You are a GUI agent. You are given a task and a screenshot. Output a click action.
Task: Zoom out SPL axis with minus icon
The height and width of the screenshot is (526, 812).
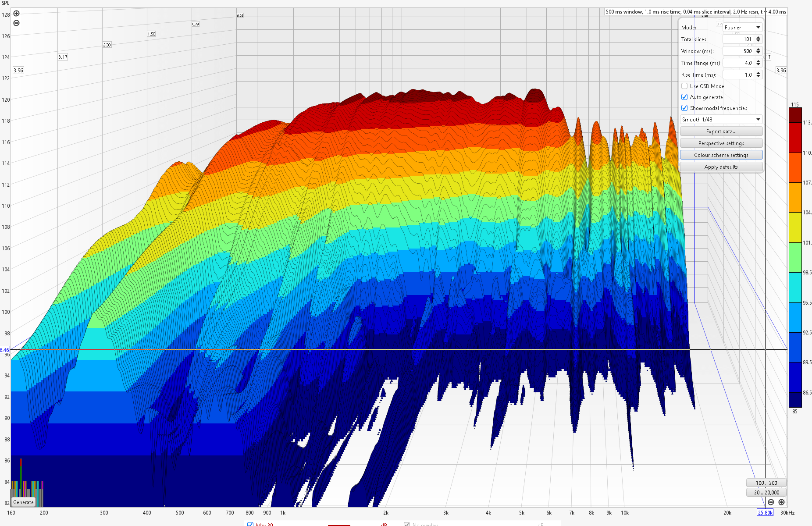tap(16, 23)
